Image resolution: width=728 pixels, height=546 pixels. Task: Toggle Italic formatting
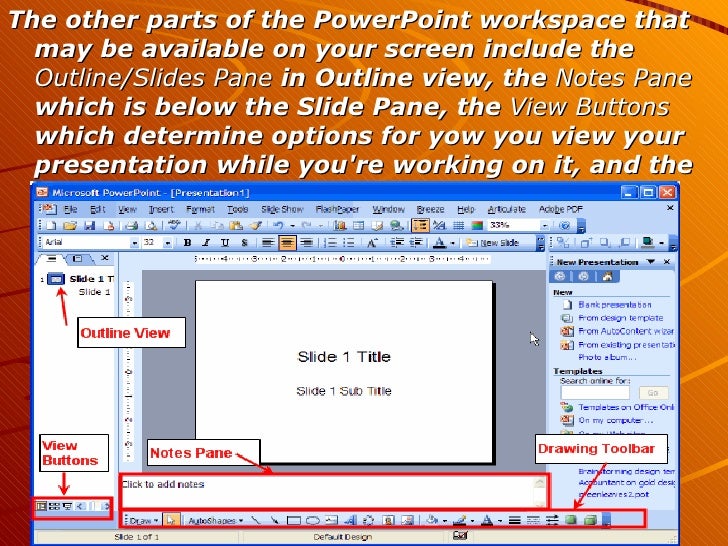(x=206, y=242)
